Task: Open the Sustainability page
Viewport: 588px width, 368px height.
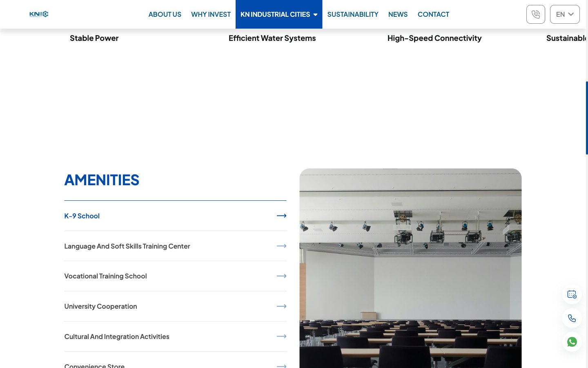Action: point(353,14)
